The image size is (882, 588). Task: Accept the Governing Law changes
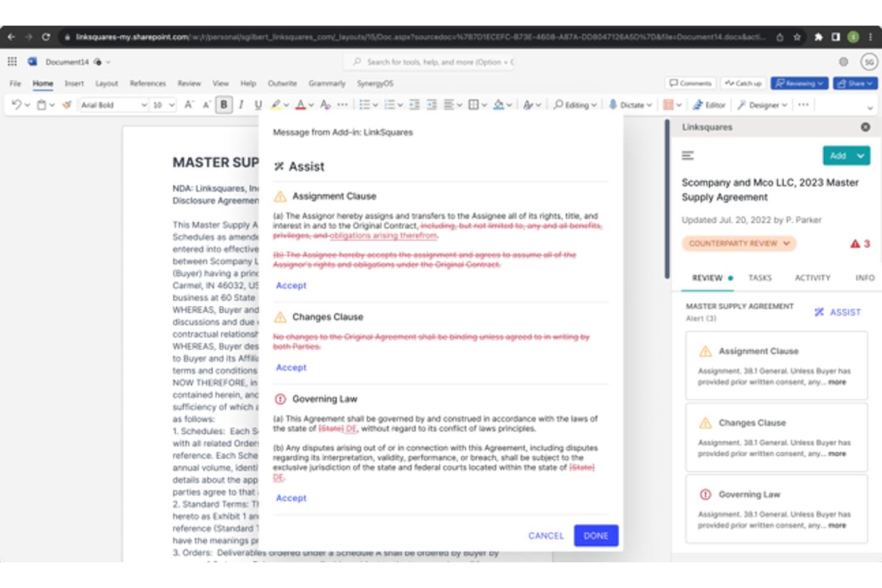(291, 498)
